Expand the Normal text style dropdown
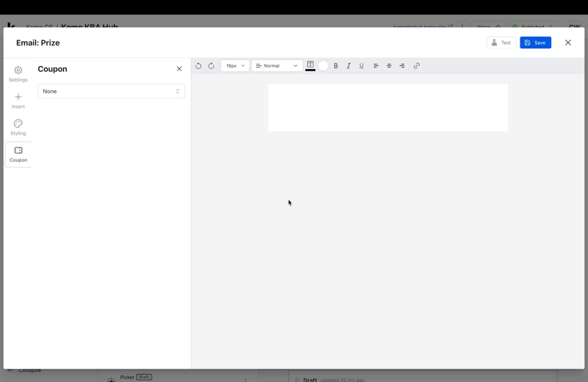 277,66
